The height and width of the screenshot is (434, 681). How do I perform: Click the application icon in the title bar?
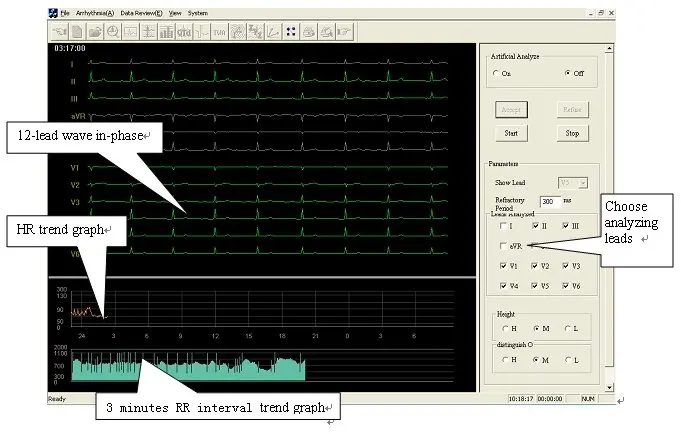[53, 13]
